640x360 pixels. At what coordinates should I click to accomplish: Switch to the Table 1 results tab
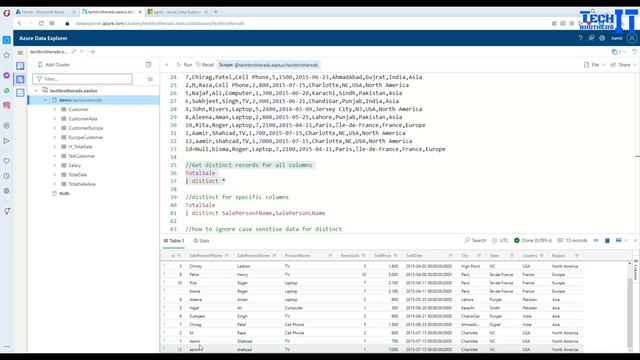tap(174, 241)
